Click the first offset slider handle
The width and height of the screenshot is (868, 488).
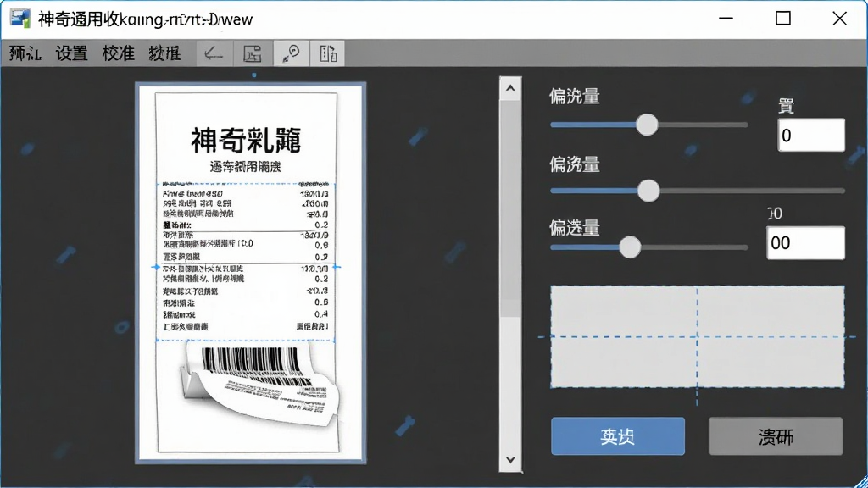pyautogui.click(x=647, y=125)
